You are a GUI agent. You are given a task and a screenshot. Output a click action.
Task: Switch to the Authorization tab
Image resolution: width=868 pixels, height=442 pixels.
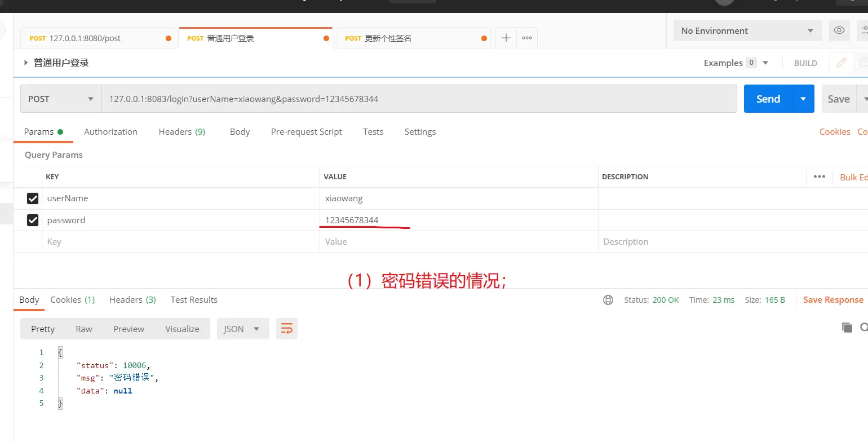[x=110, y=131]
